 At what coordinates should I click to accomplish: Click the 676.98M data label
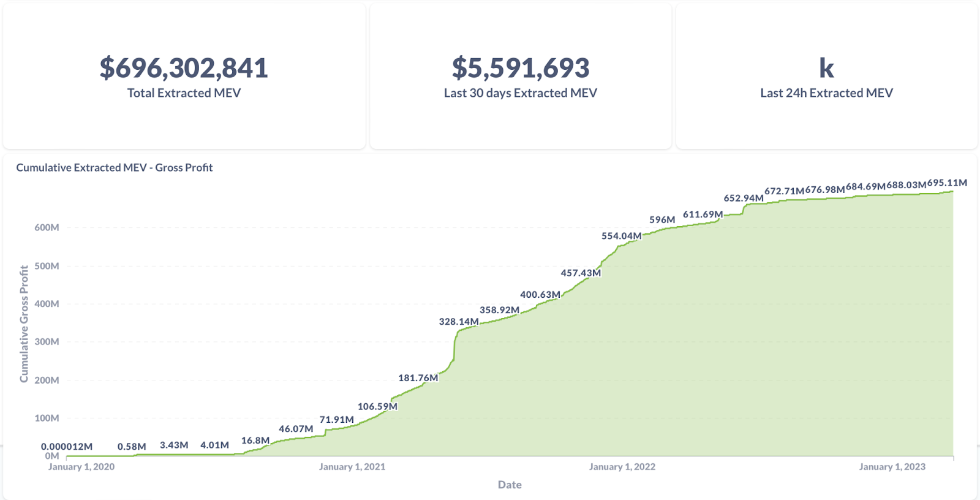click(825, 190)
